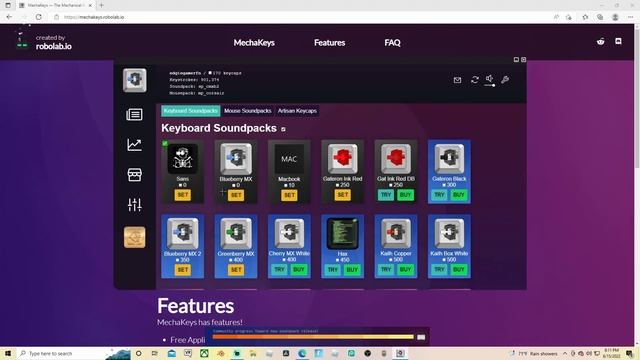
Task: Open the wrench settings icon
Action: tap(505, 80)
